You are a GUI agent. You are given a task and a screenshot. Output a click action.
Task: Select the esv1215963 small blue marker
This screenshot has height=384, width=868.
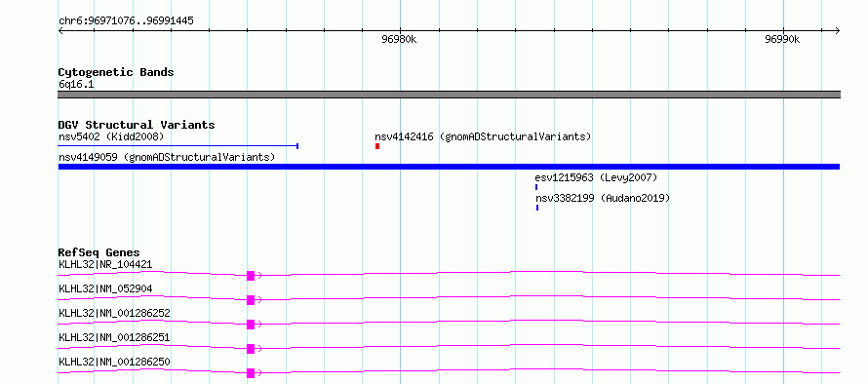tap(536, 187)
